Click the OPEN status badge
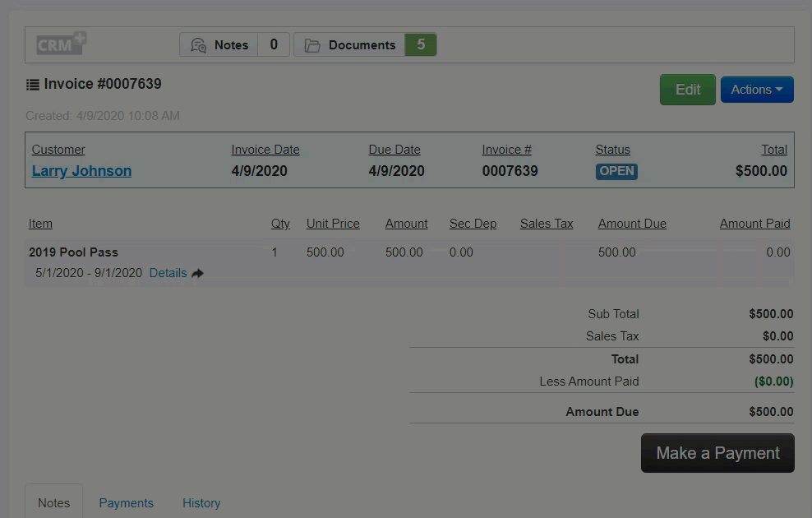 [x=616, y=171]
